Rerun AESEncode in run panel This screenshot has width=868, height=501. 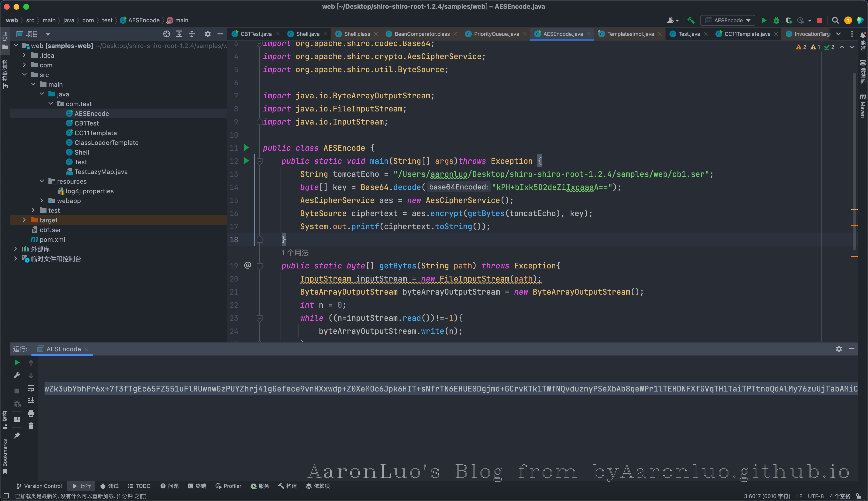(x=17, y=362)
